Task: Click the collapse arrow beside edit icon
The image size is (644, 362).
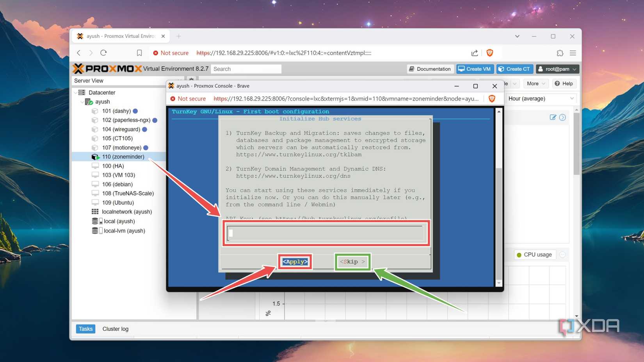Action: coord(562,117)
